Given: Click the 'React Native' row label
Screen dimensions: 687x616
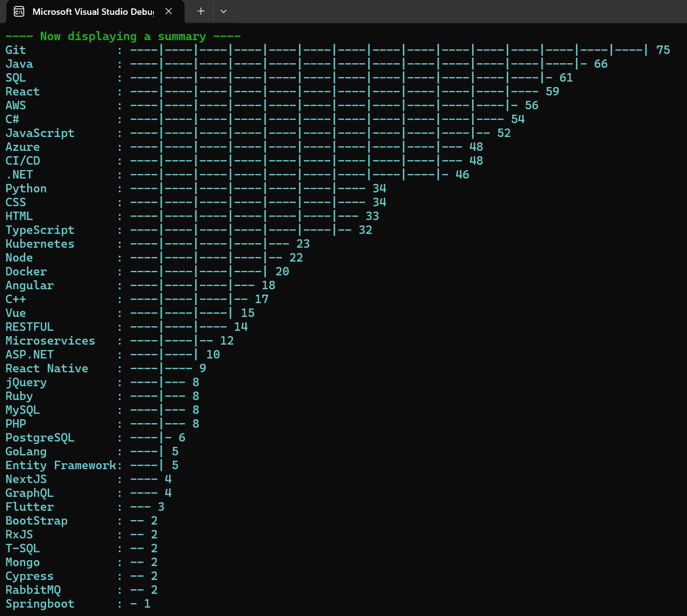Looking at the screenshot, I should point(47,368).
